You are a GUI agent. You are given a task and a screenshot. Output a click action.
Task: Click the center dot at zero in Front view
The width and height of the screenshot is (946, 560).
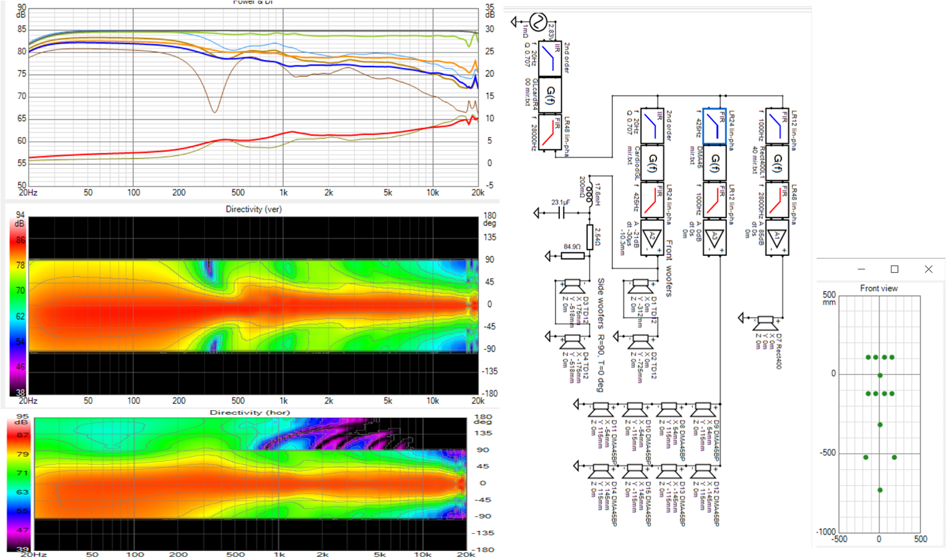(879, 376)
